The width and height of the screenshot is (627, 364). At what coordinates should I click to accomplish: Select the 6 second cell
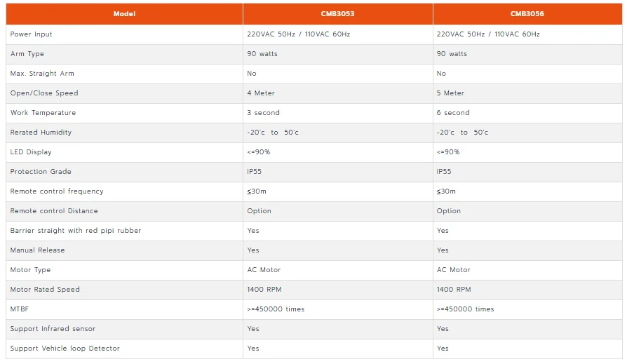[x=453, y=113]
